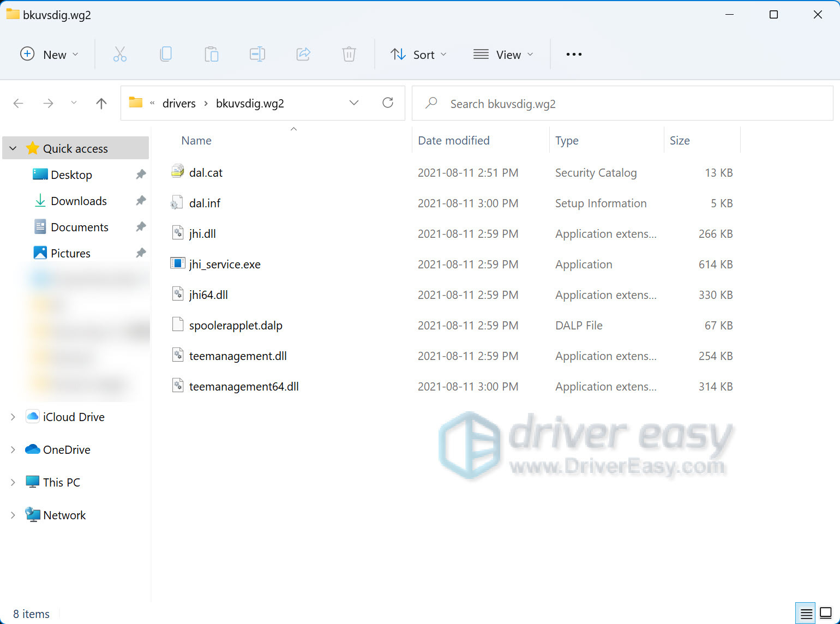Click the search magnifier icon

(x=431, y=103)
